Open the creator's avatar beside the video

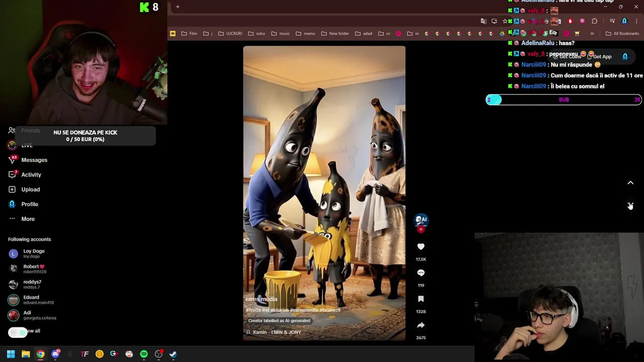(x=421, y=219)
